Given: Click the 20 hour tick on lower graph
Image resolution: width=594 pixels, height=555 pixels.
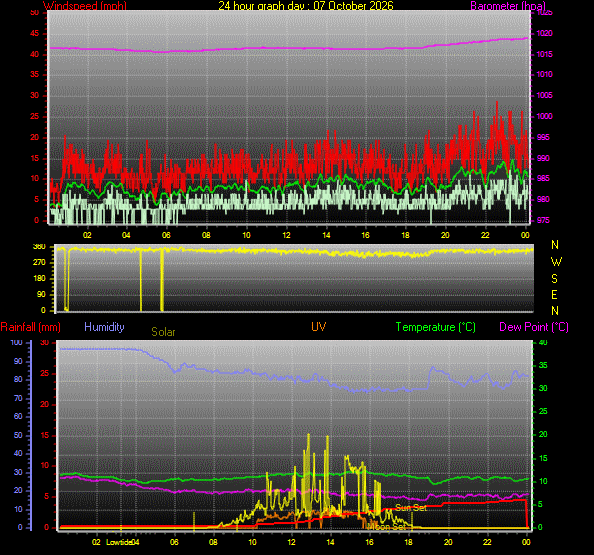Looking at the screenshot, I should coord(448,542).
